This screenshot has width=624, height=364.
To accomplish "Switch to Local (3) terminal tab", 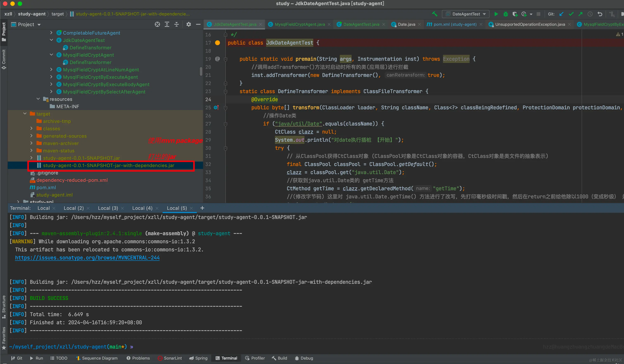I will [x=108, y=208].
